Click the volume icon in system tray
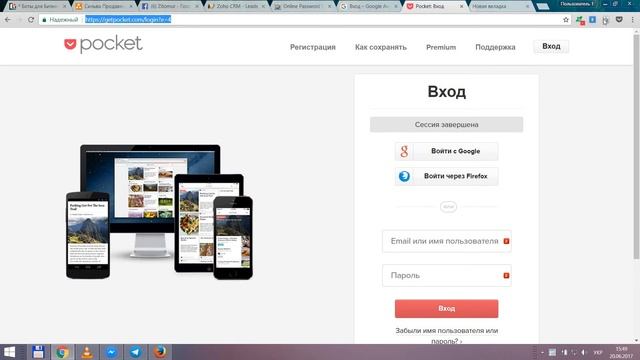The image size is (640, 360). pos(584,352)
